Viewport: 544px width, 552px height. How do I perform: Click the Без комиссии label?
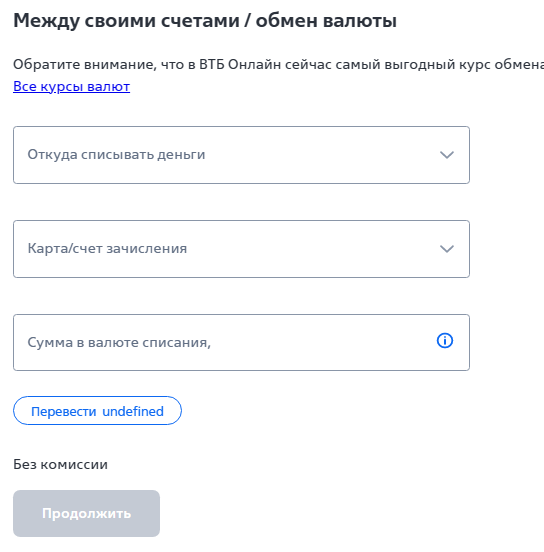(x=60, y=464)
